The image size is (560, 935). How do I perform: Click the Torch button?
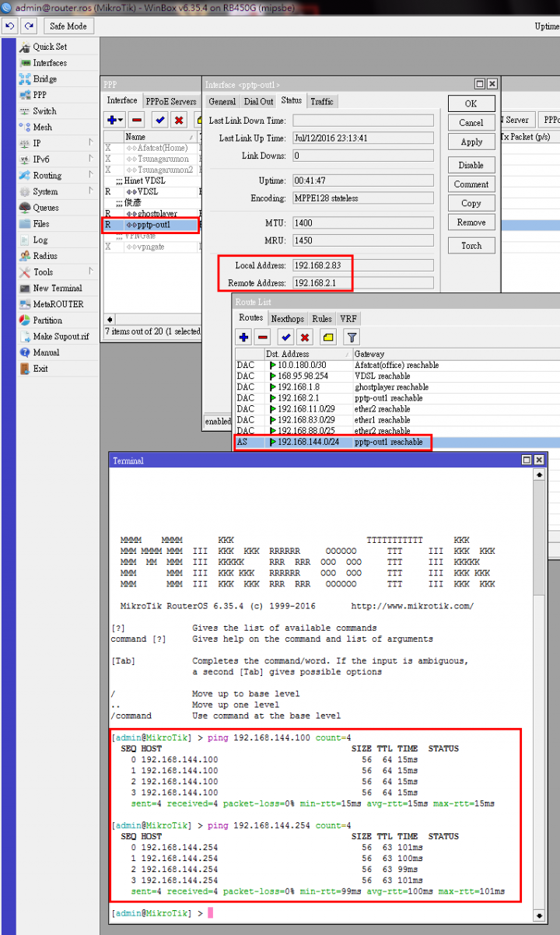click(x=471, y=245)
